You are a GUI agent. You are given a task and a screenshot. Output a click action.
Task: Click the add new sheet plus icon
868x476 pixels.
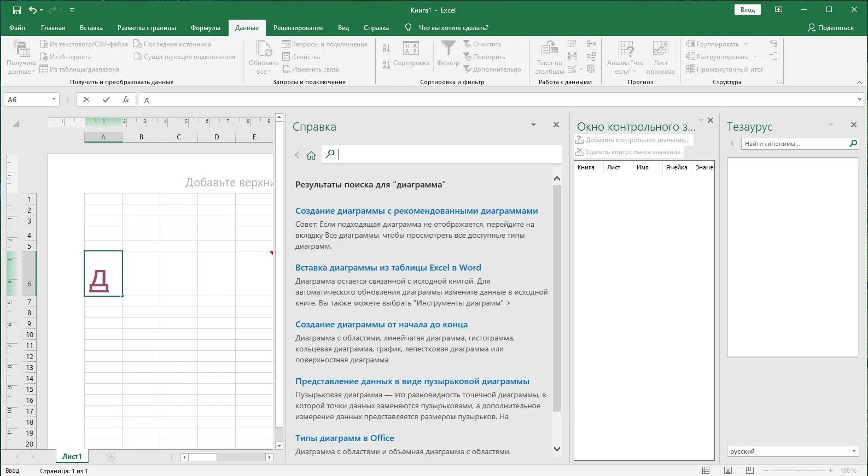click(x=111, y=457)
